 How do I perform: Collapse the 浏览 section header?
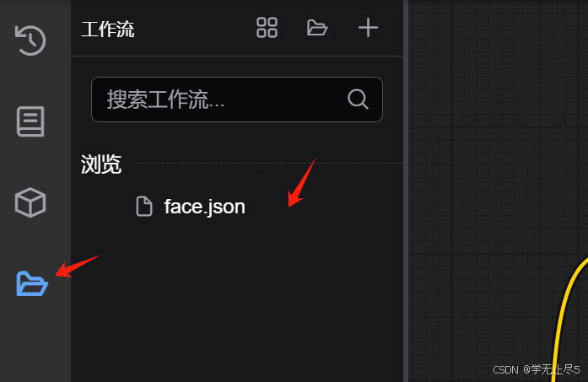point(101,164)
